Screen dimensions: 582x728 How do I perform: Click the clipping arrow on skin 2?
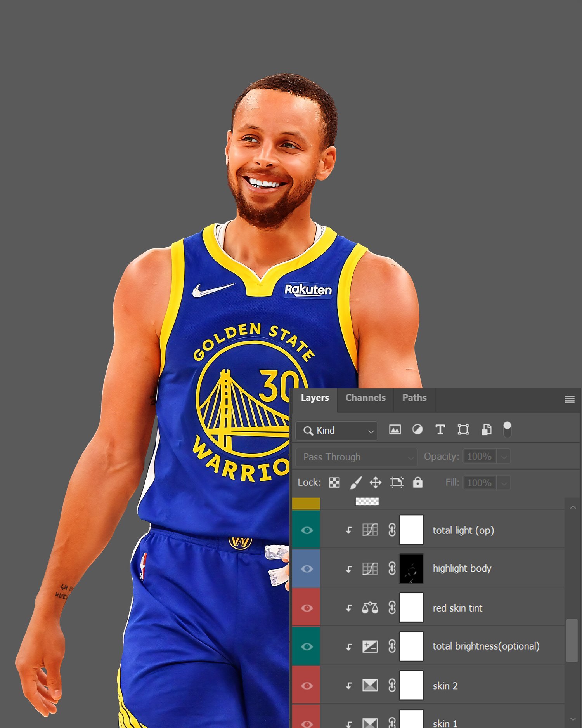click(349, 686)
